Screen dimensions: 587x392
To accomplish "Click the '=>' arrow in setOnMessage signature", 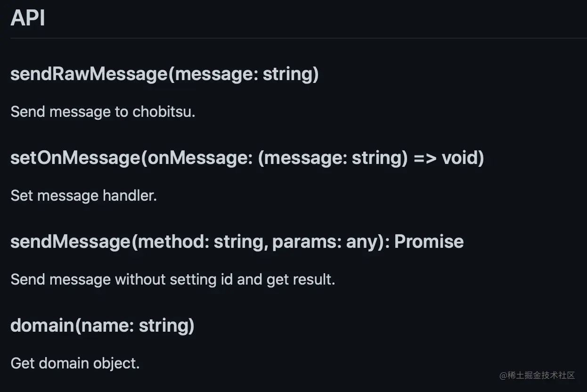I will point(424,158).
